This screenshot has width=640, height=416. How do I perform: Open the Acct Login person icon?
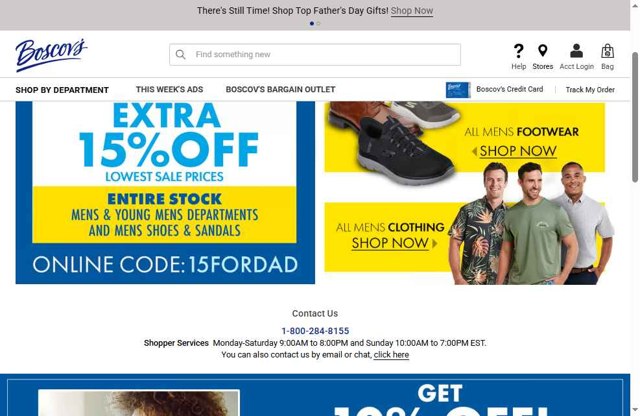576,51
